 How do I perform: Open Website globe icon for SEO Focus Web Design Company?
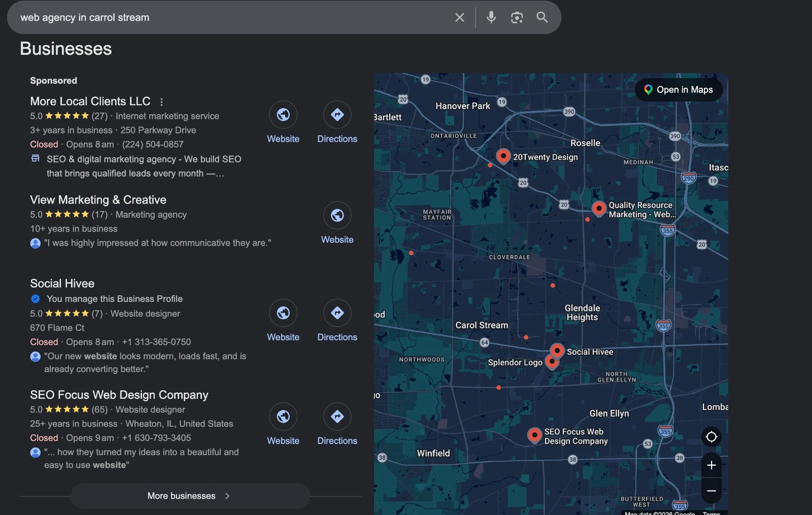coord(283,417)
